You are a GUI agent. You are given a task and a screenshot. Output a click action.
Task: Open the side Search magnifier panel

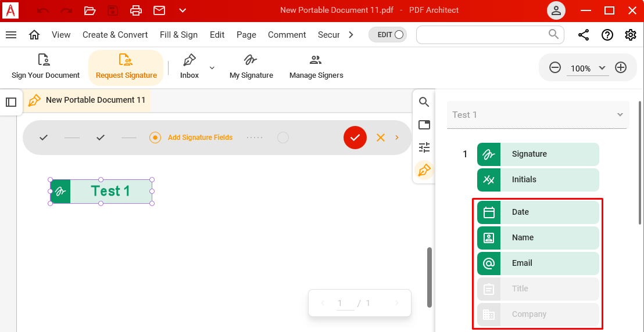424,102
